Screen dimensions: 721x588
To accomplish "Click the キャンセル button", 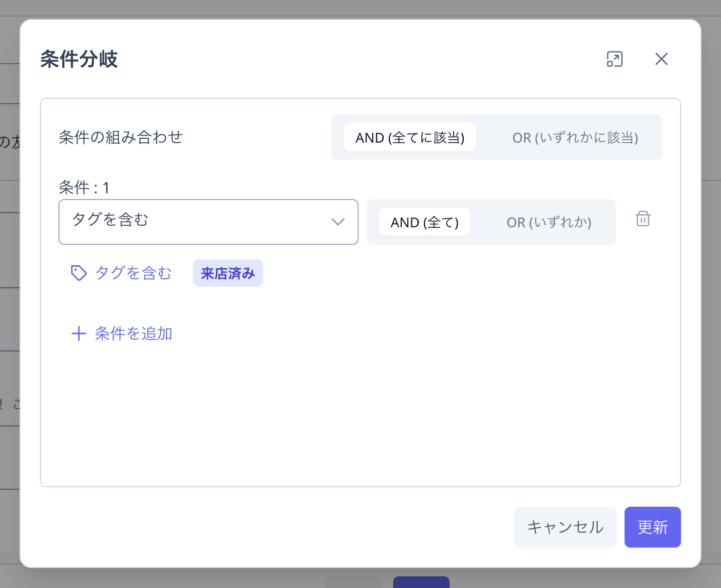I will tap(565, 527).
